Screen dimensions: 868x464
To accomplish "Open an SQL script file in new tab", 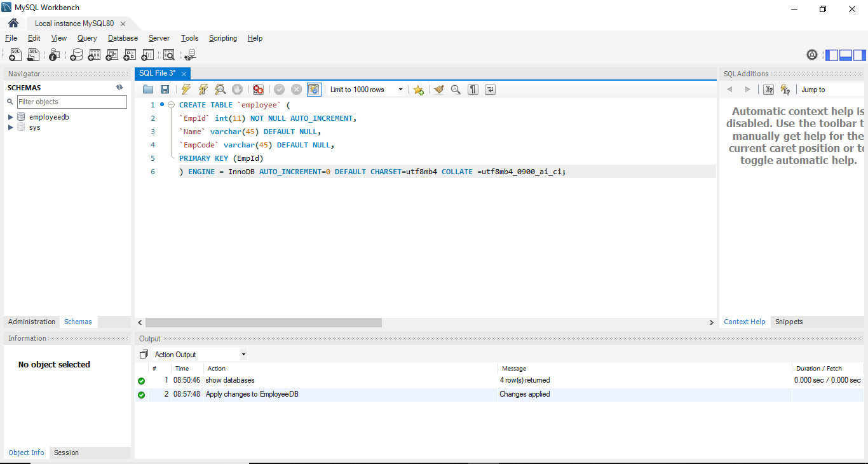I will pyautogui.click(x=33, y=55).
